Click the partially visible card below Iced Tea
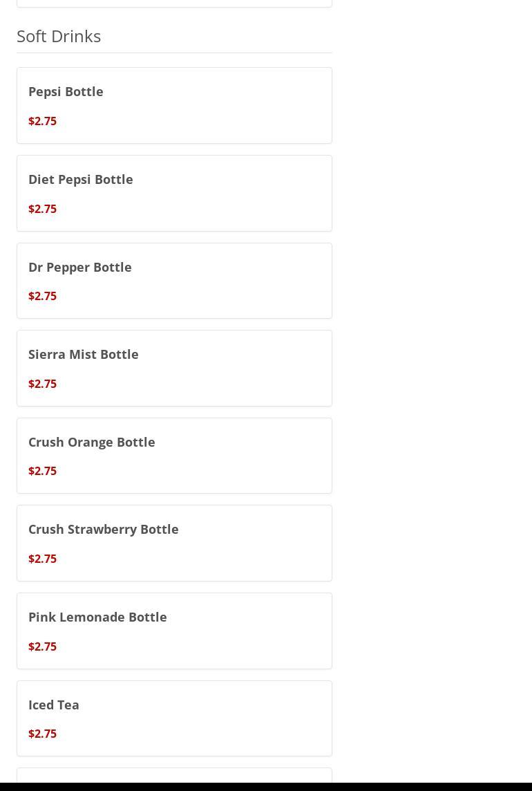Image resolution: width=532 pixels, height=791 pixels. coord(174,776)
